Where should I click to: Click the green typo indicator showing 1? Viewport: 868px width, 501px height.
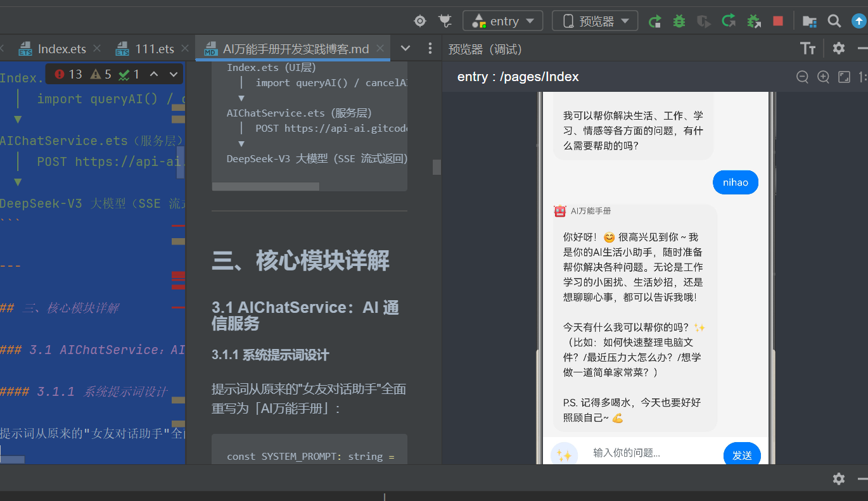pyautogui.click(x=129, y=74)
